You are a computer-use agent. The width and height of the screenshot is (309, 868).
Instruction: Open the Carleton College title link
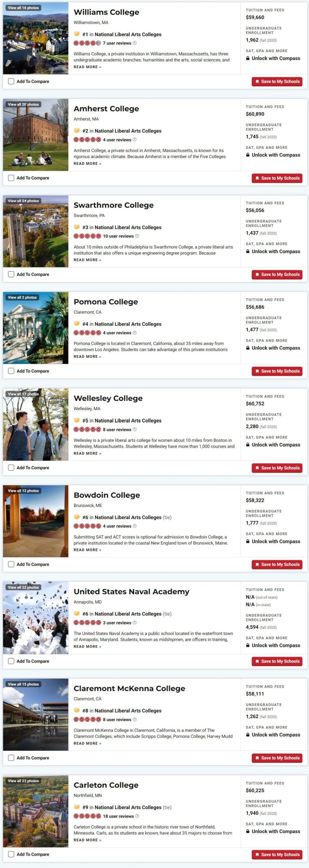(106, 785)
